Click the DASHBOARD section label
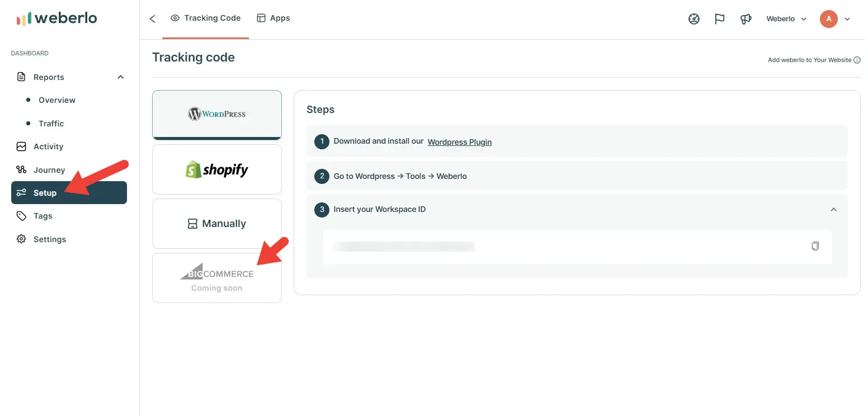 point(30,53)
